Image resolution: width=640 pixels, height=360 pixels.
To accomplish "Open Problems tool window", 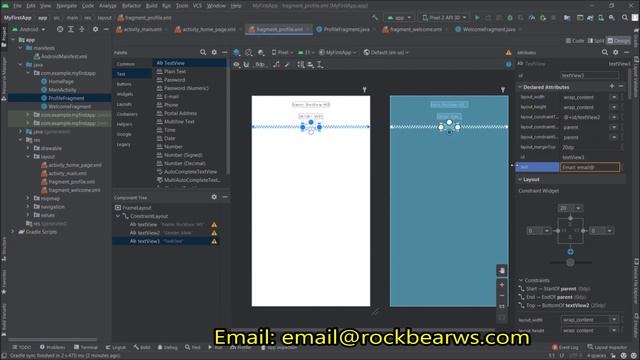I will [52, 347].
